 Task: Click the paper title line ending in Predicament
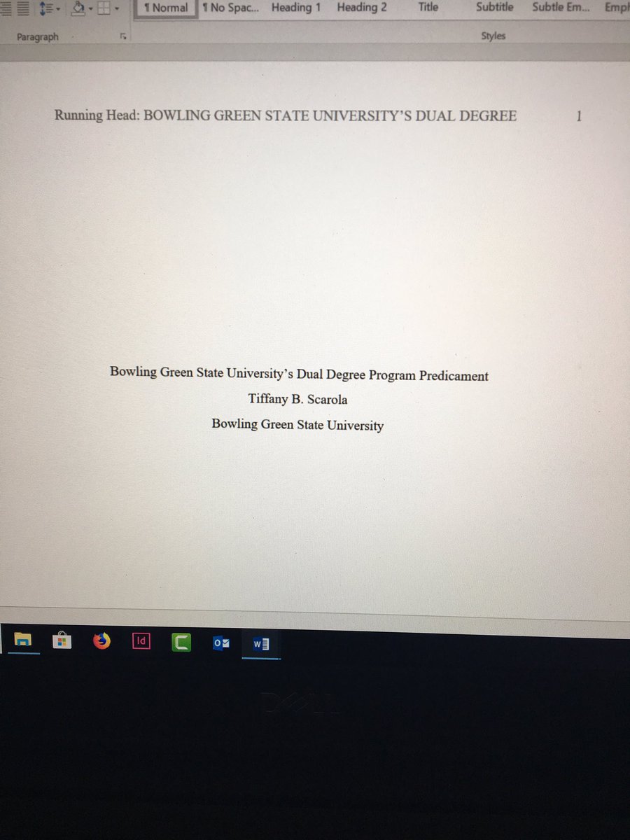[299, 374]
